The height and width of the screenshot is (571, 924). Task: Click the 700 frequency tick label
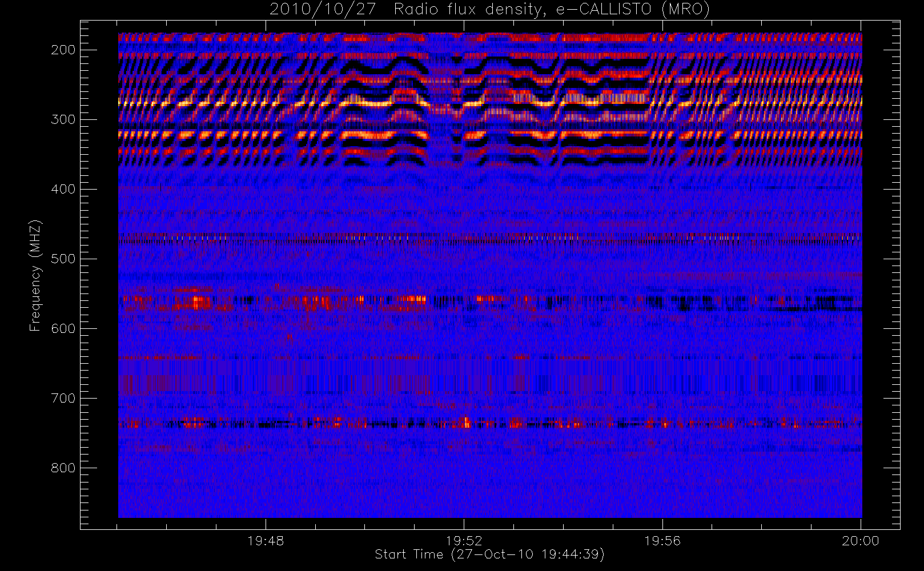(63, 398)
